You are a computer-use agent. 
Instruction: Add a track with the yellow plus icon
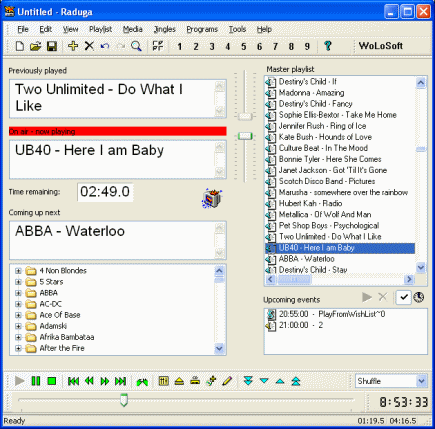pyautogui.click(x=73, y=46)
